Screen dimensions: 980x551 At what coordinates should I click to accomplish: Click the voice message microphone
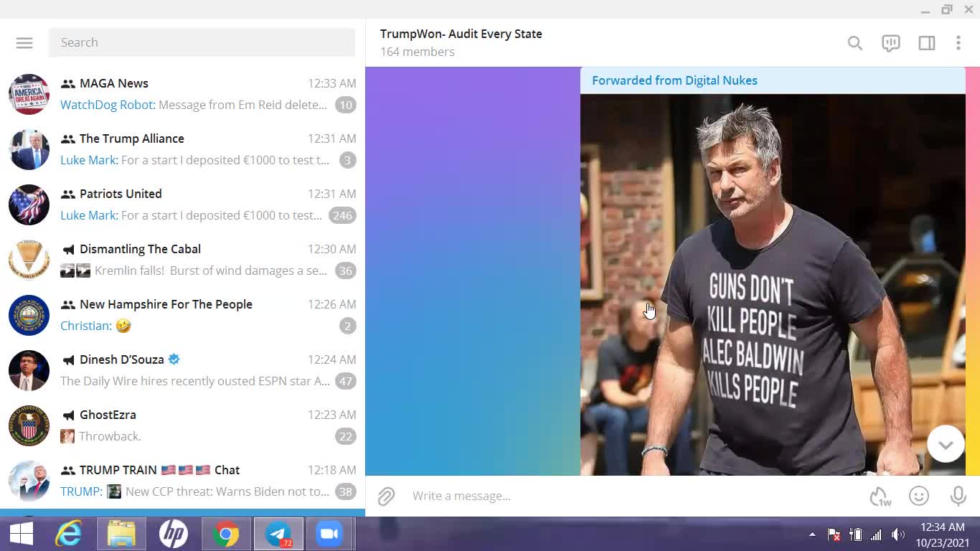point(958,496)
